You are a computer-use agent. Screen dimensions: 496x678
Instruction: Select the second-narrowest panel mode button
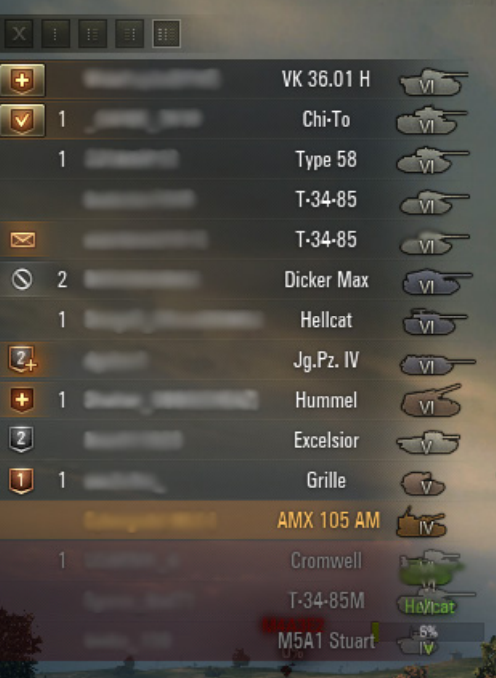pos(56,33)
